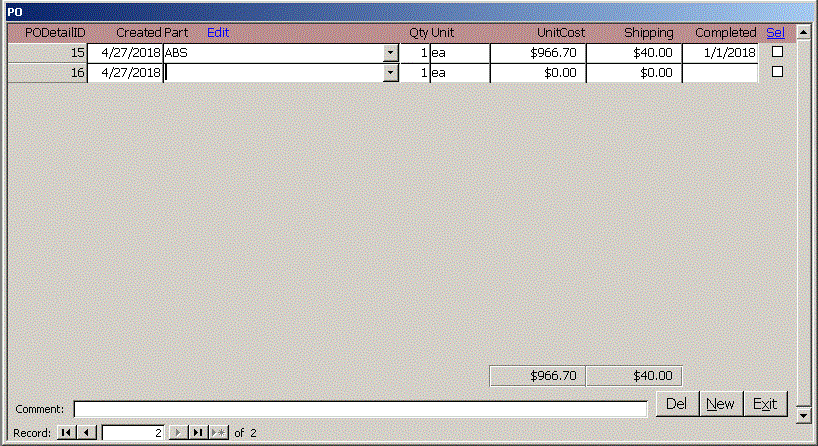
Task: Check the Sel box for row 16
Action: coord(777,72)
